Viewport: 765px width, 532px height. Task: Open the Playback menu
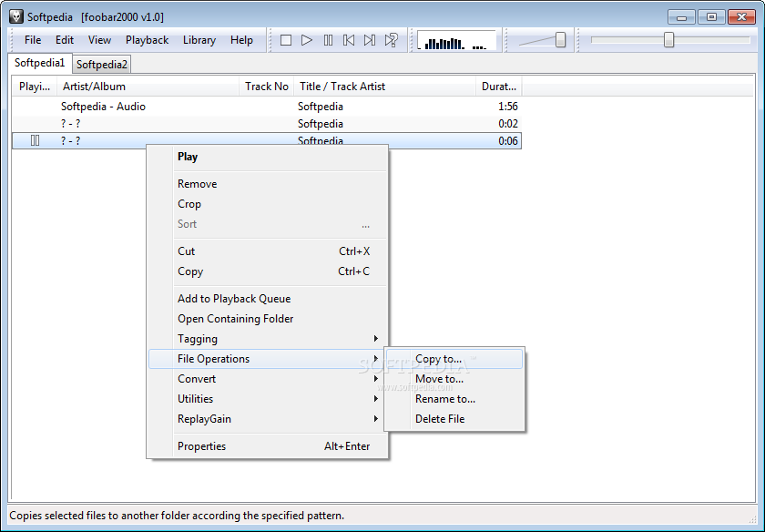[x=147, y=40]
